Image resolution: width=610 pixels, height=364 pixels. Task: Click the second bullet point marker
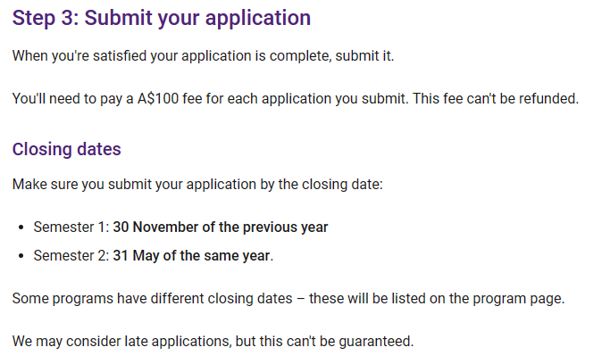21,256
